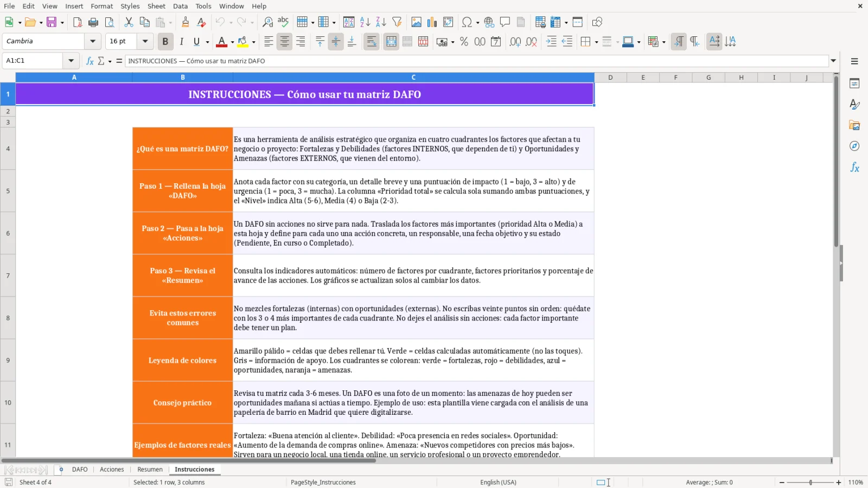This screenshot has width=868, height=488.
Task: Click zoom in plus button
Action: pyautogui.click(x=839, y=482)
